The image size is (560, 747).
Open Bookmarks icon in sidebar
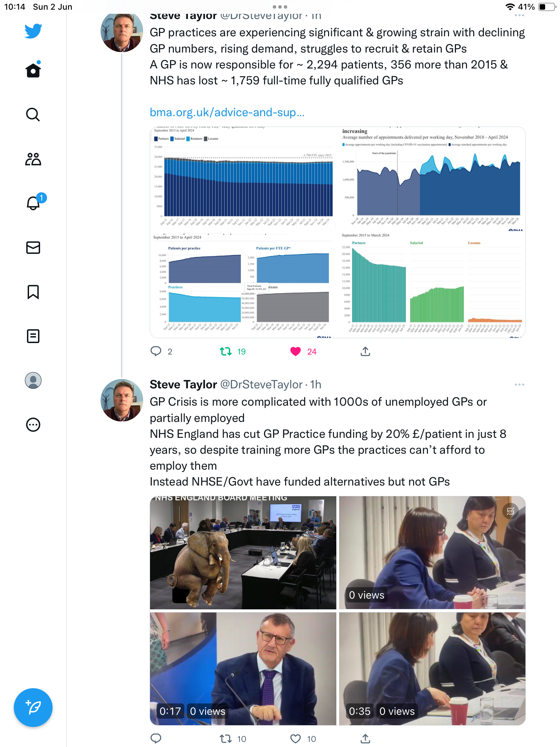(x=33, y=292)
